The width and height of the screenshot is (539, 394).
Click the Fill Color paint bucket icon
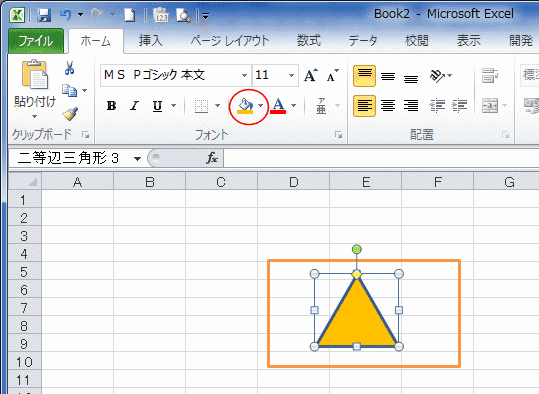point(245,106)
